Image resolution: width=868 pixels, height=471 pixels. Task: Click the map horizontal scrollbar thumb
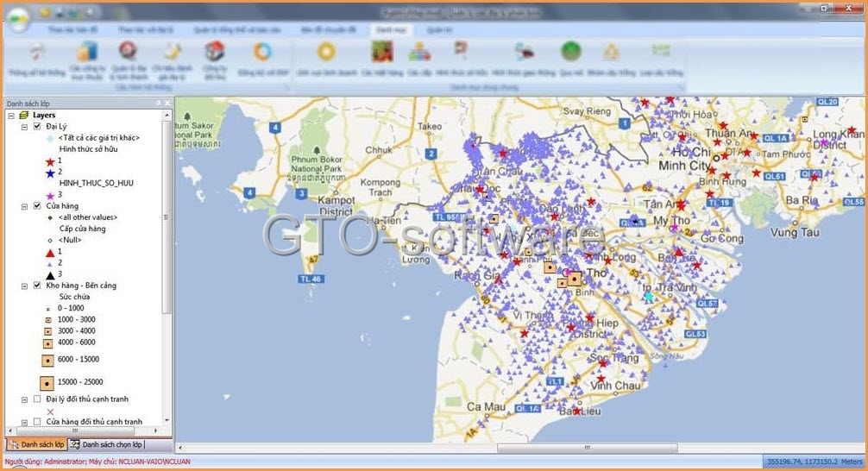(587, 448)
